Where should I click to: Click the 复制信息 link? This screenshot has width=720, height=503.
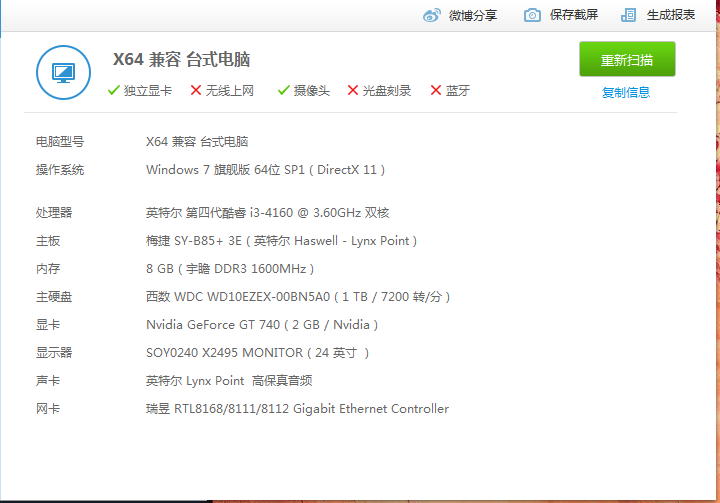[626, 92]
